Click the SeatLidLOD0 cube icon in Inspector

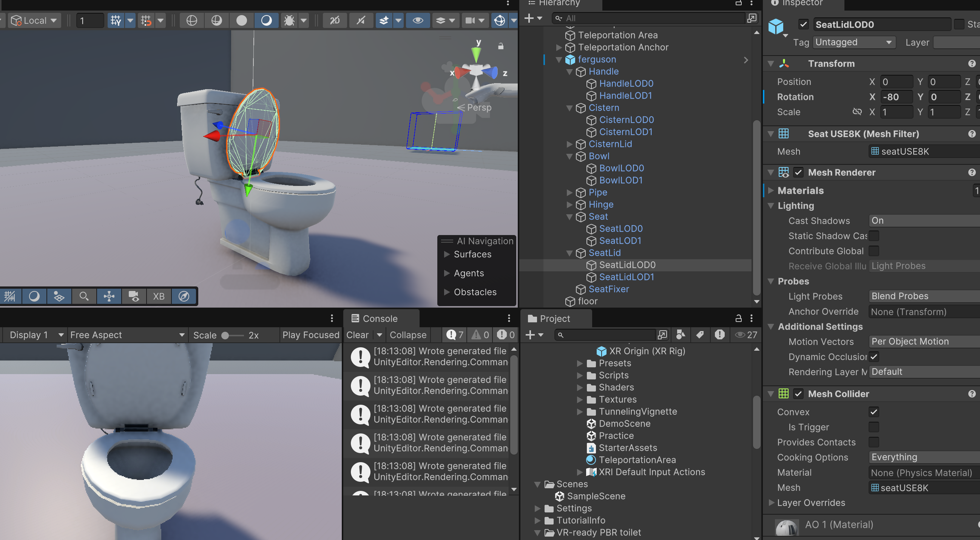776,26
